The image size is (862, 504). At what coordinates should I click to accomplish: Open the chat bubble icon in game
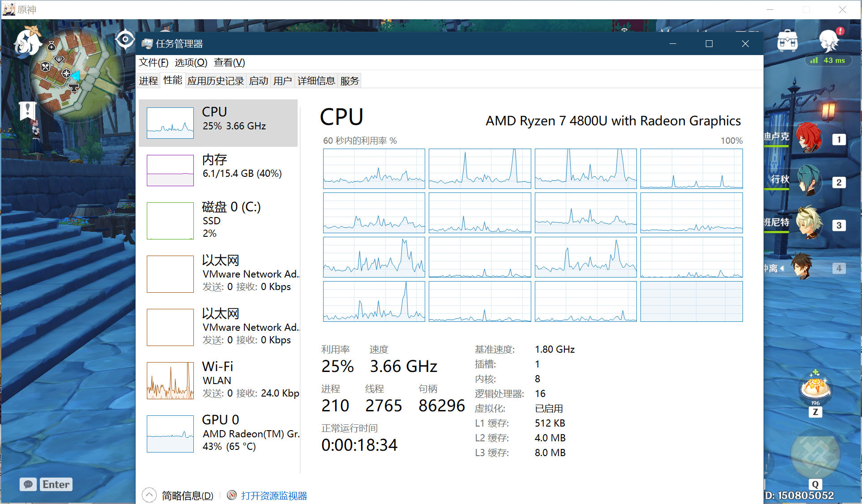coord(28,484)
